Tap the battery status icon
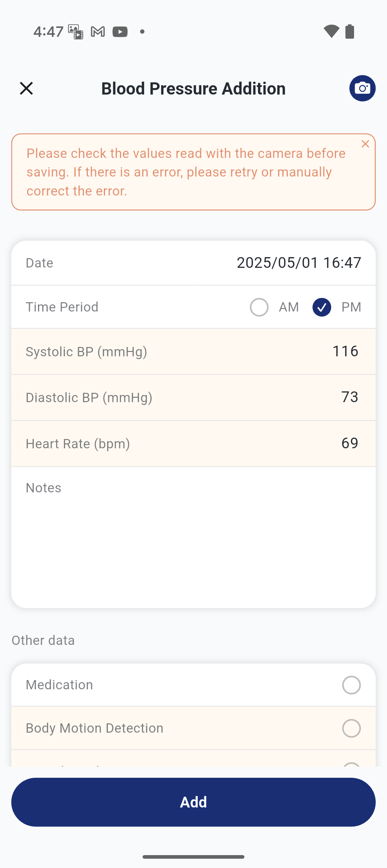The height and width of the screenshot is (868, 387). click(350, 32)
